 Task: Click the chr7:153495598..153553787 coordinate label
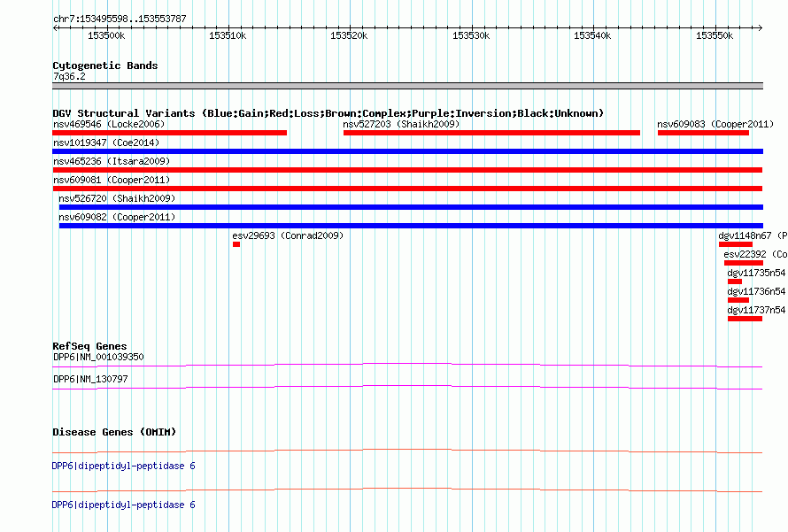coord(120,19)
